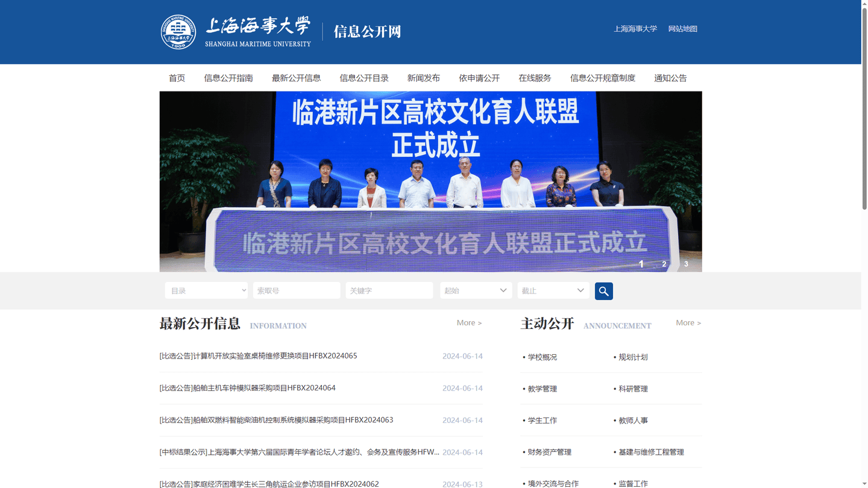Screen dimensions: 868x488
Task: Open the 目录 dropdown in search bar
Action: coord(206,290)
